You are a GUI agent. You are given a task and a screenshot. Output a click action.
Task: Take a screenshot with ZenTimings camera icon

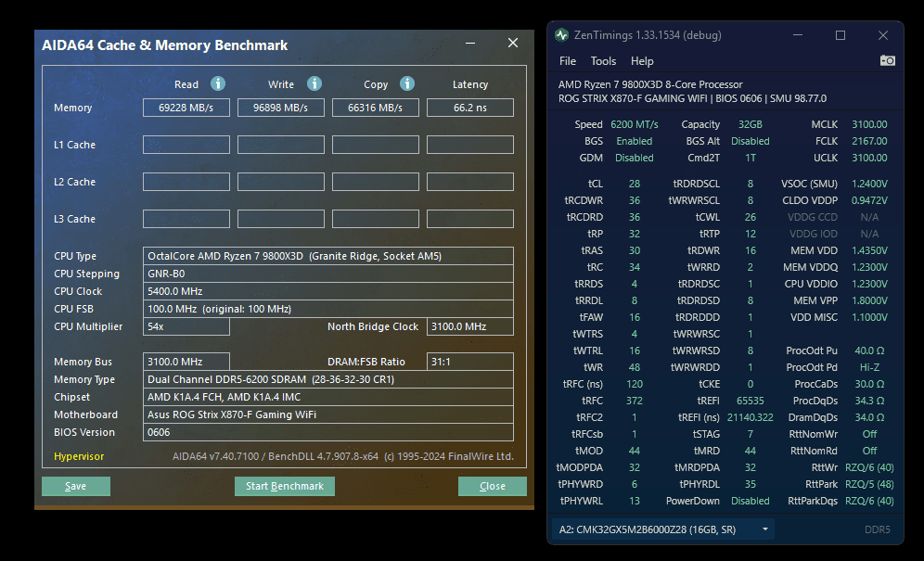click(888, 60)
